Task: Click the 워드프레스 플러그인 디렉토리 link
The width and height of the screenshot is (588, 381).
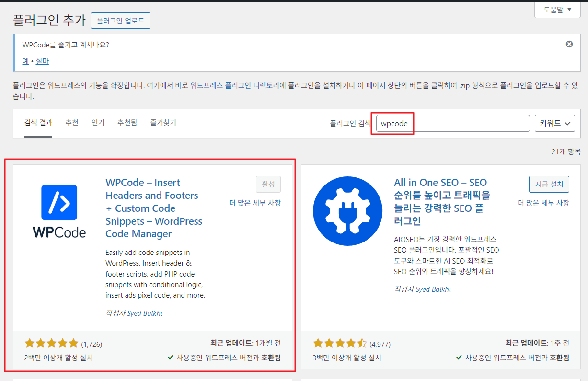Action: point(234,86)
